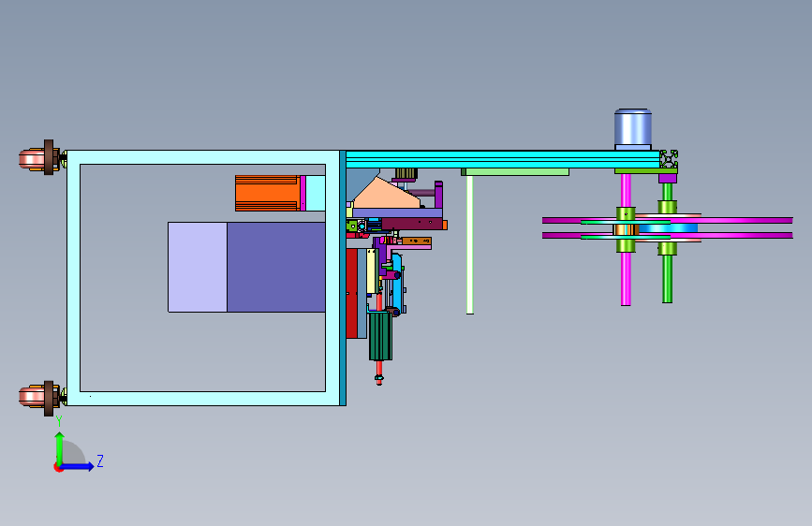Image resolution: width=812 pixels, height=526 pixels.
Task: Click the red origin of the axis triad
Action: tap(58, 467)
